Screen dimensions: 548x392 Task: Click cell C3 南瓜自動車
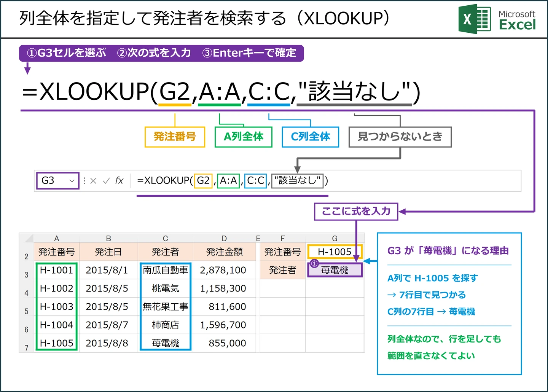coord(166,270)
